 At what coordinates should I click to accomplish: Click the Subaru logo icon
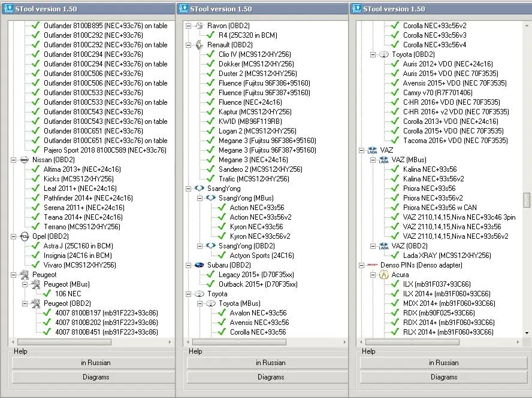(199, 265)
